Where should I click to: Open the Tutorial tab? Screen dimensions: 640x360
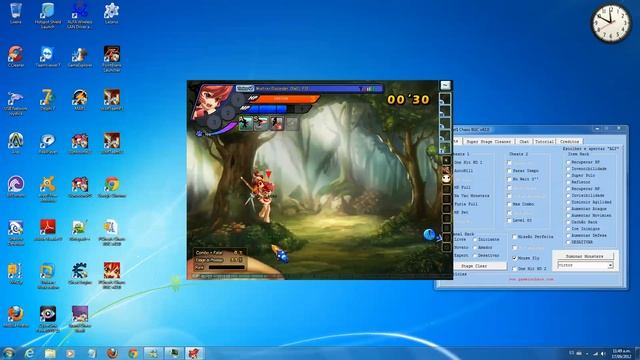tap(544, 141)
